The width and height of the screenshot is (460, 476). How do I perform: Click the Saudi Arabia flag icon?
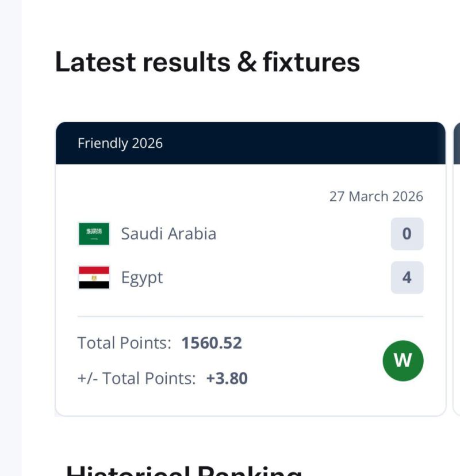point(94,233)
